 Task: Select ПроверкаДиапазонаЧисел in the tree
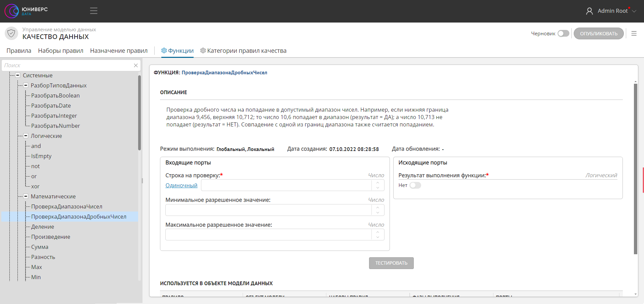pos(67,206)
